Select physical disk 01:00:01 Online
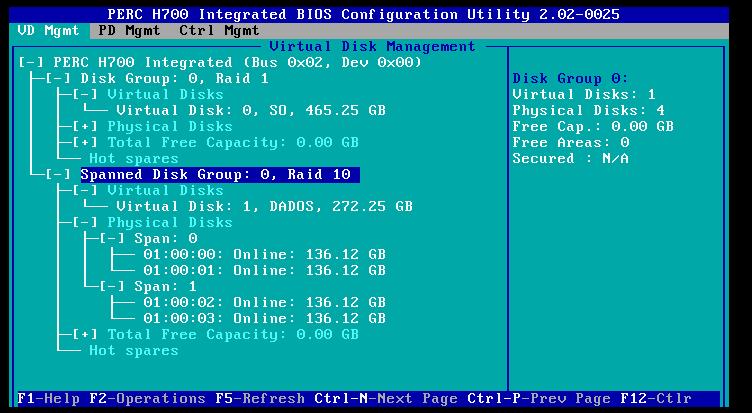The width and height of the screenshot is (752, 413). (265, 271)
